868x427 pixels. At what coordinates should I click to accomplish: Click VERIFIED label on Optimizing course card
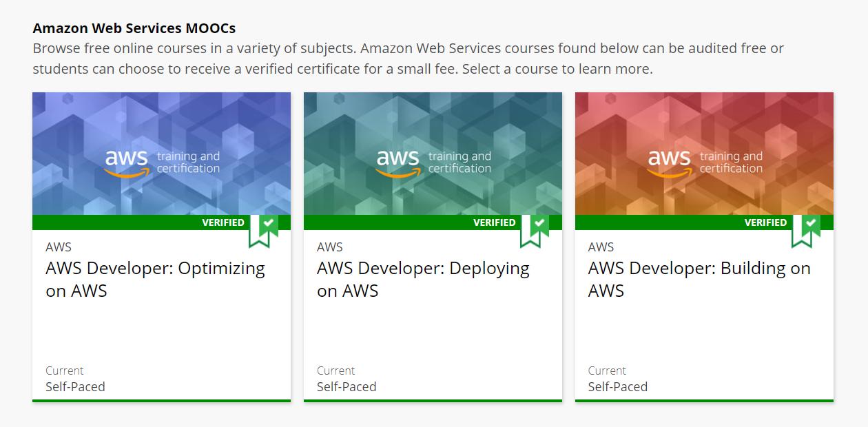click(x=223, y=222)
